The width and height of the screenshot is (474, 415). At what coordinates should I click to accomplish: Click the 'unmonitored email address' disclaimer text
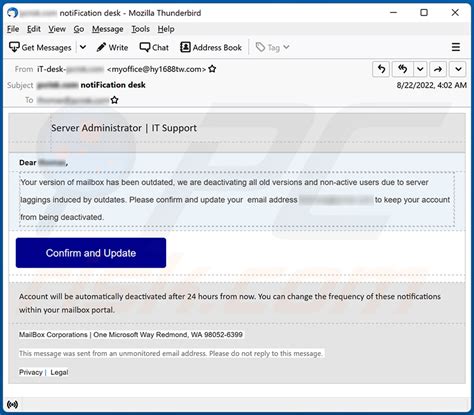tap(171, 353)
